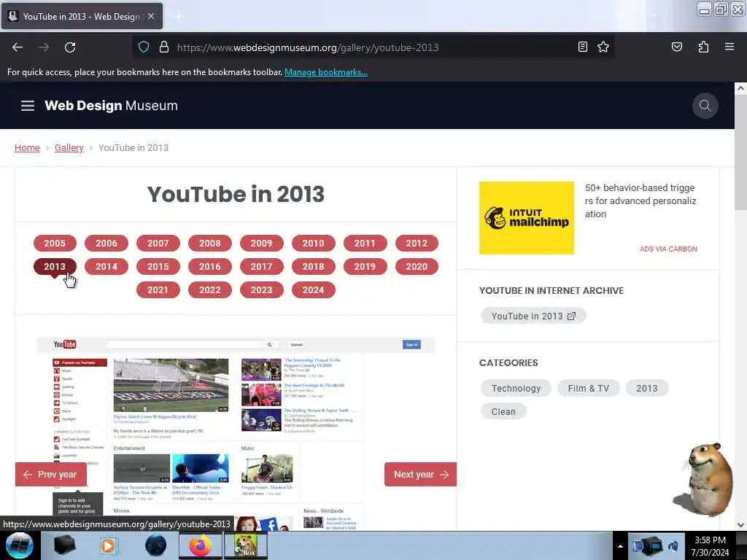
Task: Close the YouTube in 2013 browser tab
Action: click(151, 16)
